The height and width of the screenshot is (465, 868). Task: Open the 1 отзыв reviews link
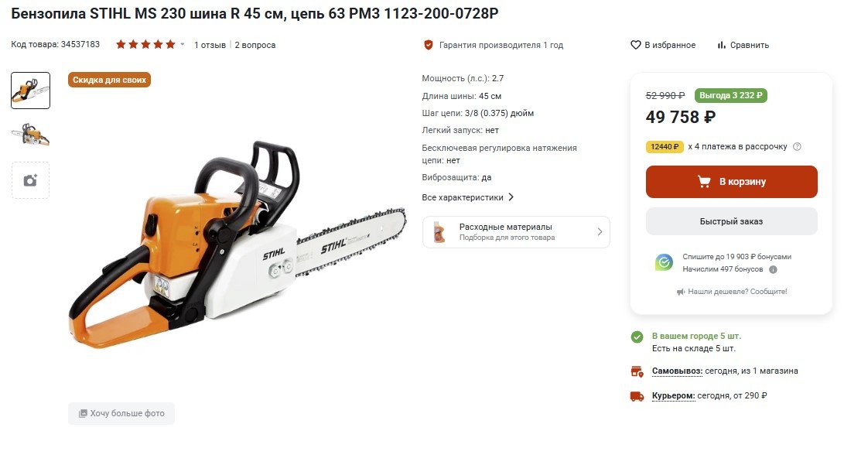210,45
